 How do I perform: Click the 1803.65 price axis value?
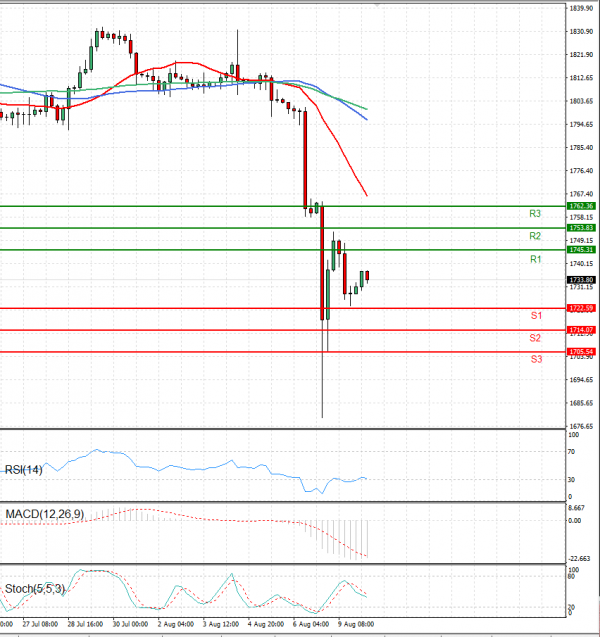[x=581, y=101]
